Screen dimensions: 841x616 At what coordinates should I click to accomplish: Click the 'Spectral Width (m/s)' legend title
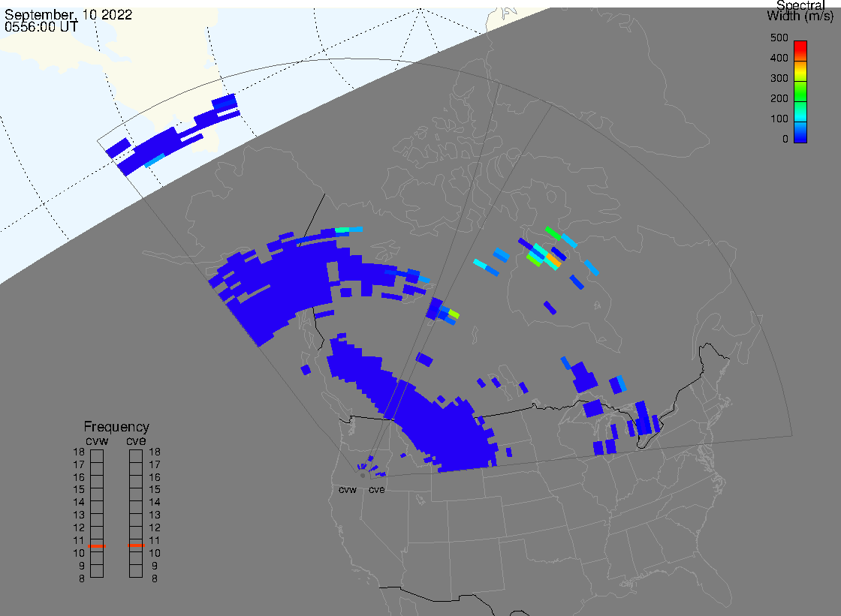(800, 11)
